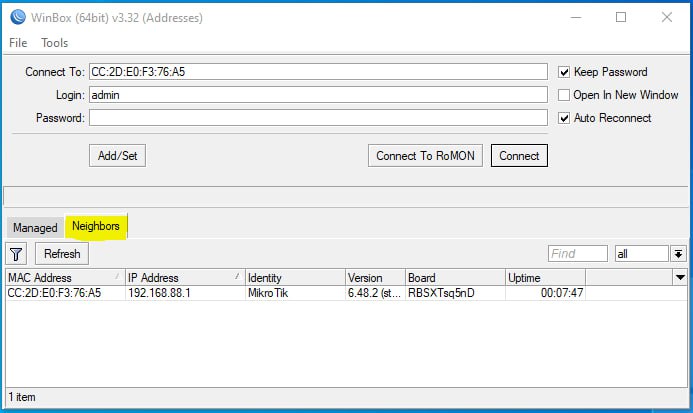Open the neighbors filter funnel icon

tap(16, 254)
